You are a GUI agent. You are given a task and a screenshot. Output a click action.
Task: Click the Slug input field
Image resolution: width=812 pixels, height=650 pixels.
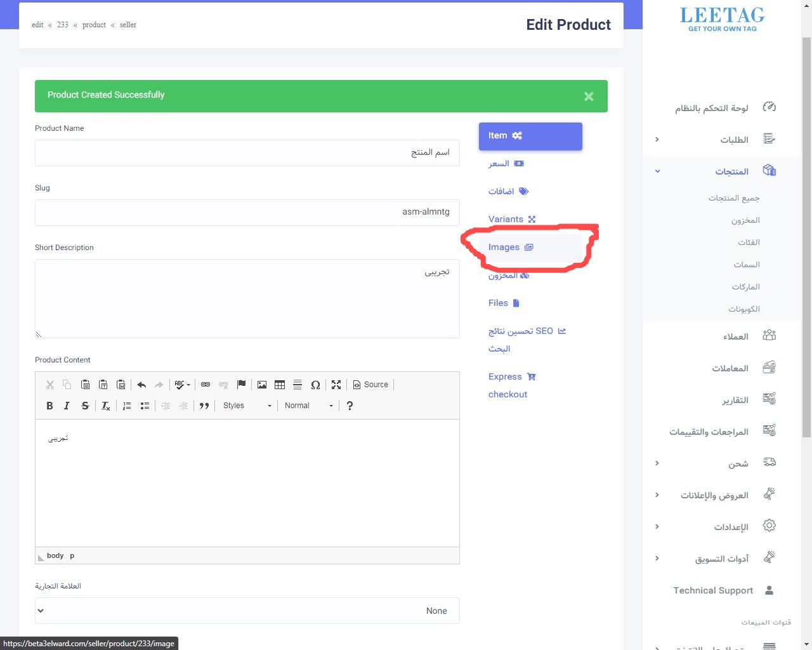tap(247, 212)
